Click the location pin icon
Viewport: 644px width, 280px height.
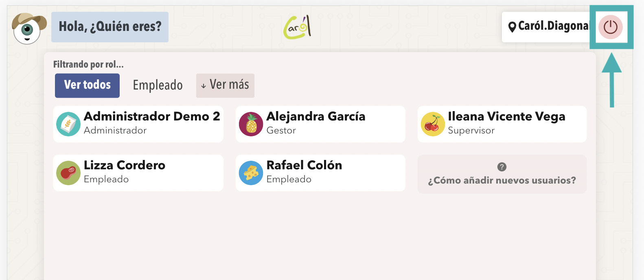512,27
